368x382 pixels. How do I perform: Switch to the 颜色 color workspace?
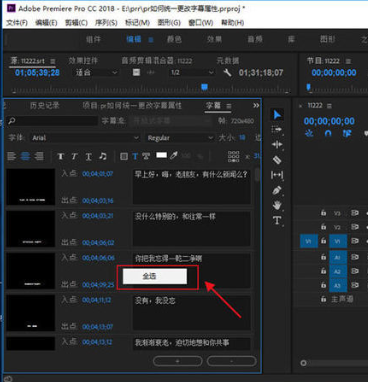[x=174, y=39]
